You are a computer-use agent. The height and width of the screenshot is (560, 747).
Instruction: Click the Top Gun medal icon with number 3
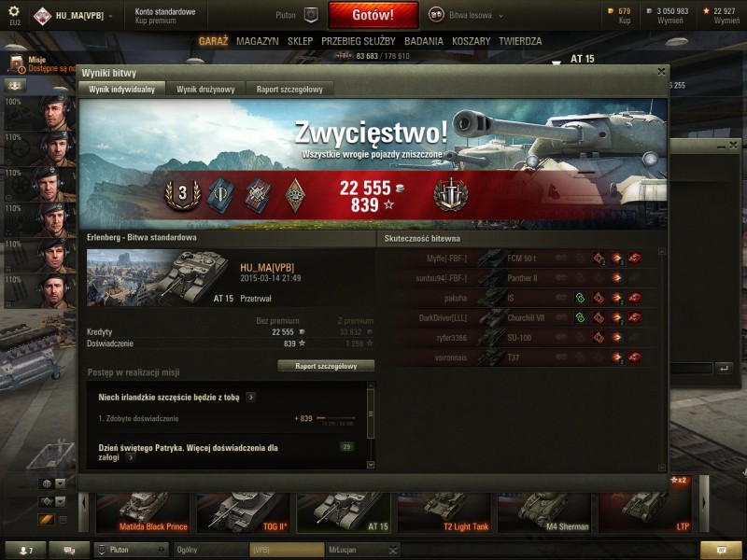[x=182, y=194]
